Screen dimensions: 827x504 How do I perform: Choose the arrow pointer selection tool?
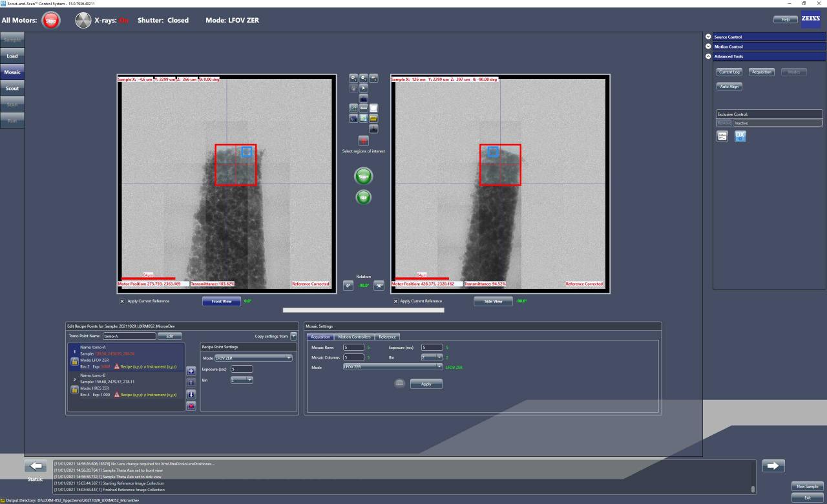363,89
